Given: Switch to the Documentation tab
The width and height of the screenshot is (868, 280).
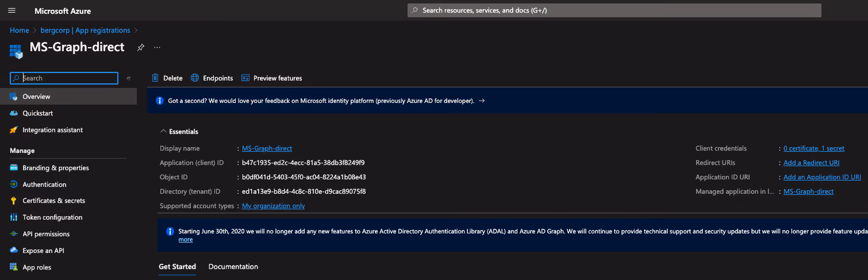Looking at the screenshot, I should [233, 267].
